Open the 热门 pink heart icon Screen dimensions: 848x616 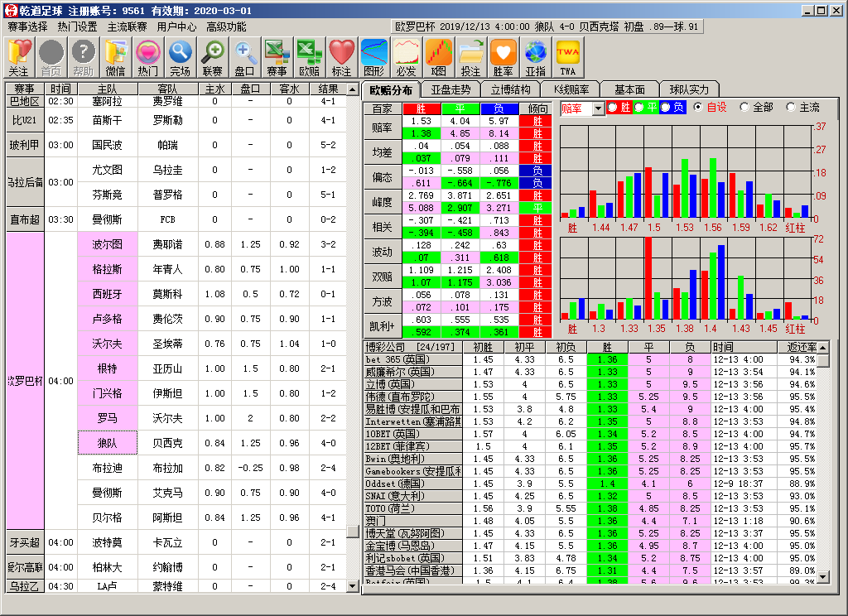tap(148, 58)
